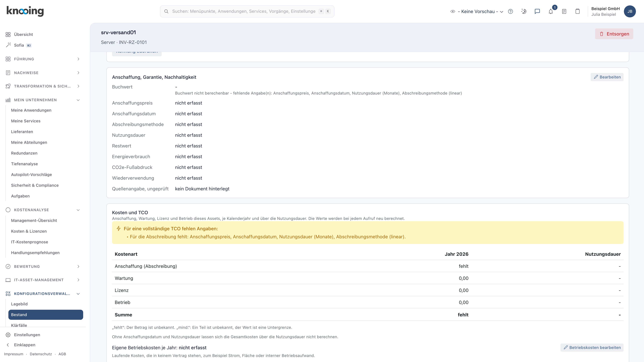Screen dimensions: 644x362
Task: Open Meine Anwendungen menu item
Action: click(x=31, y=110)
